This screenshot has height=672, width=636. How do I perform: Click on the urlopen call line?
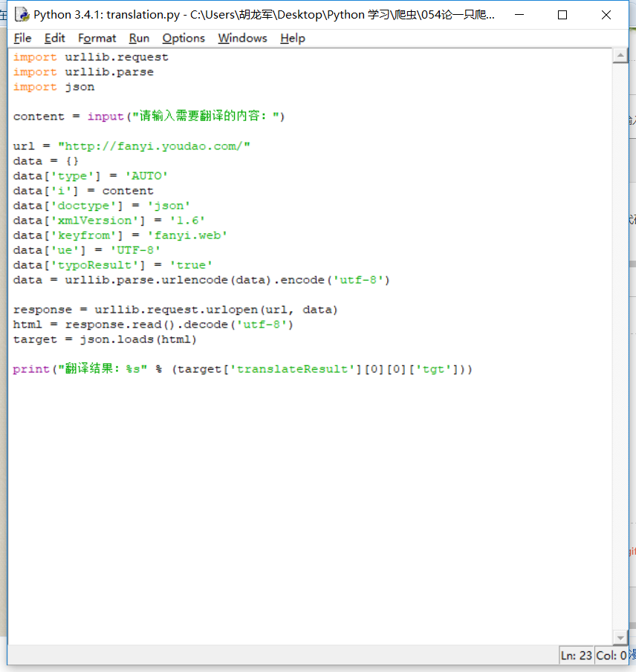(175, 310)
